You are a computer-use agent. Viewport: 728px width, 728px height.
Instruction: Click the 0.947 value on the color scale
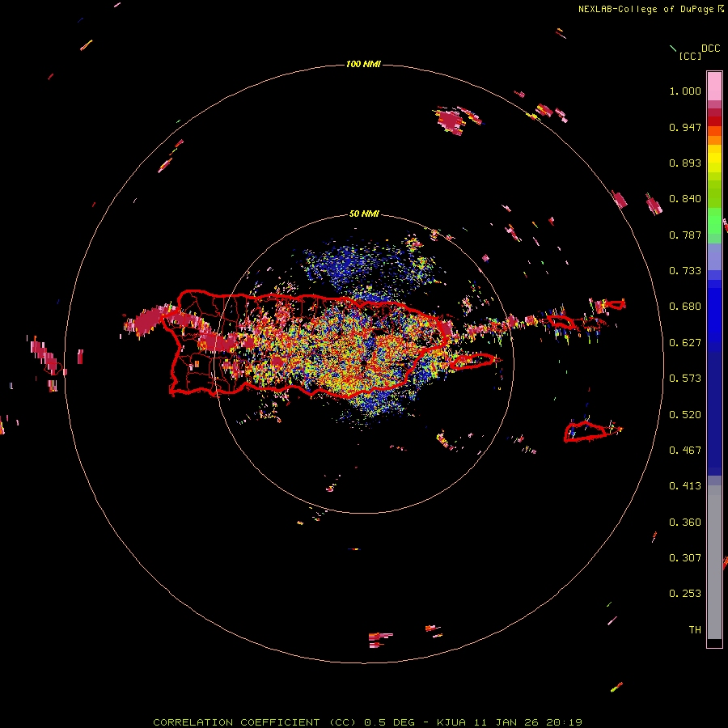[685, 127]
